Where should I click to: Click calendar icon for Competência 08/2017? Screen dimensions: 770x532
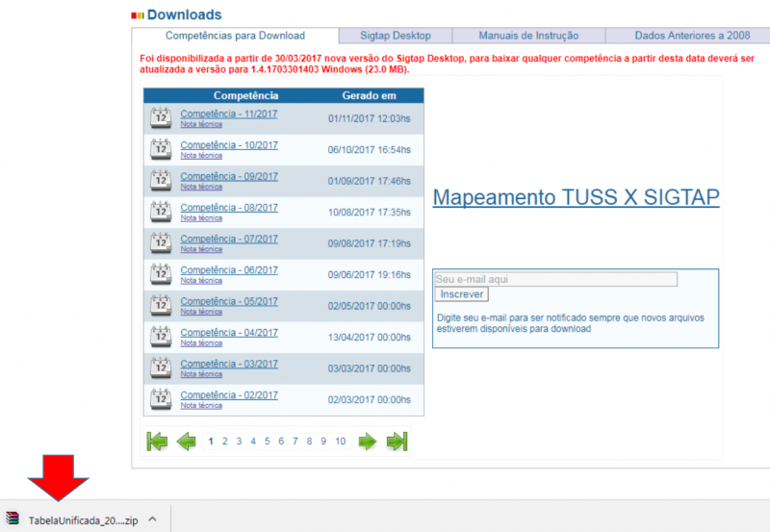(x=161, y=212)
